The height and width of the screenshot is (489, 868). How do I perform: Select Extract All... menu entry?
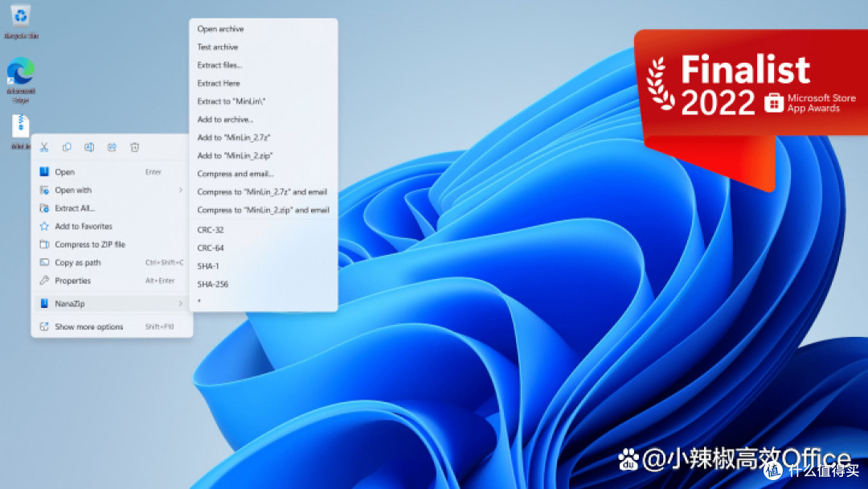112,208
